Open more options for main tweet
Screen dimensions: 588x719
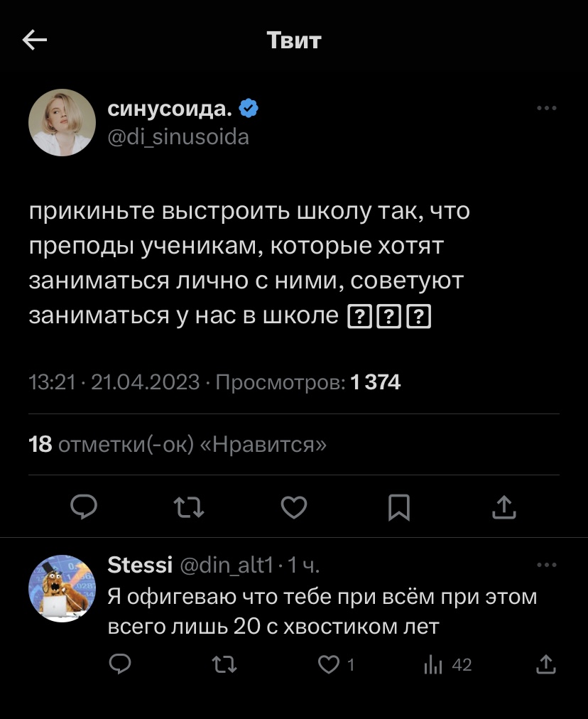pyautogui.click(x=546, y=109)
